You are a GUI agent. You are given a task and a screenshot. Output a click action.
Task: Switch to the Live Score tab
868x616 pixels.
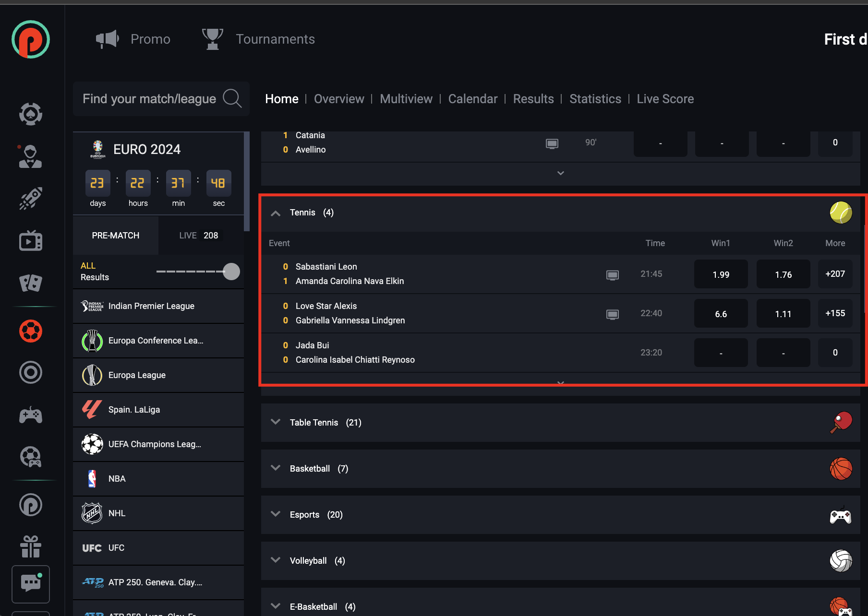(x=665, y=99)
